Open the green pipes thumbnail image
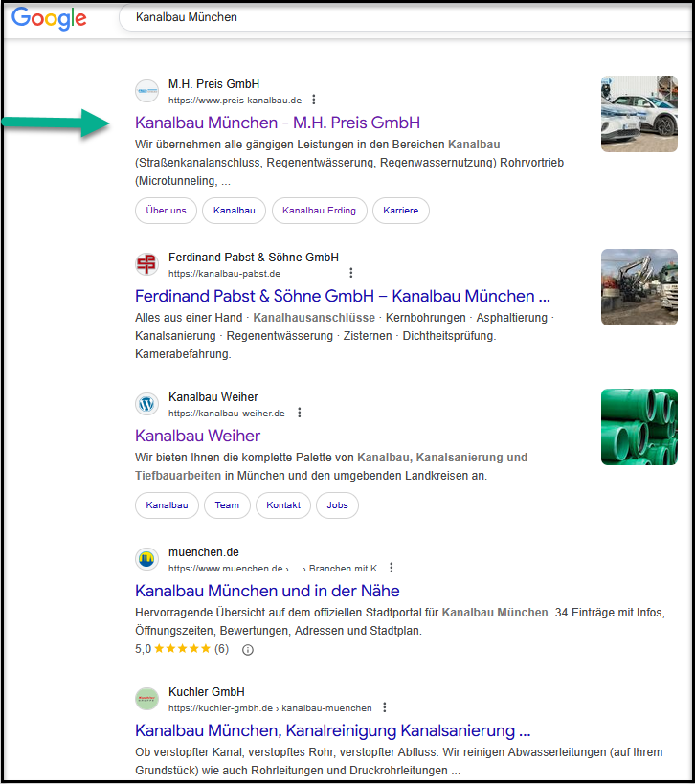695x784 pixels. [x=639, y=427]
